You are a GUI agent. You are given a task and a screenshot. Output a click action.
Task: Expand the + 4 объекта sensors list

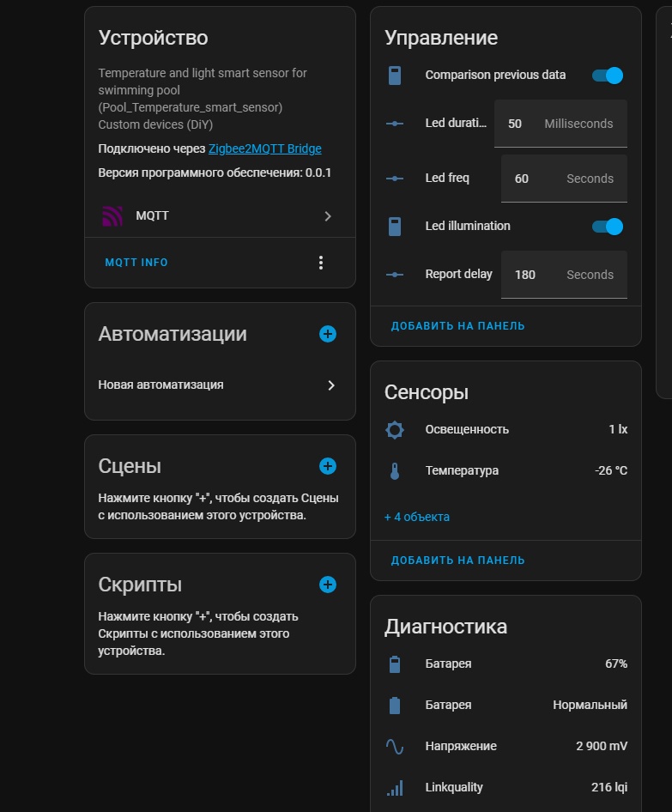pyautogui.click(x=417, y=517)
